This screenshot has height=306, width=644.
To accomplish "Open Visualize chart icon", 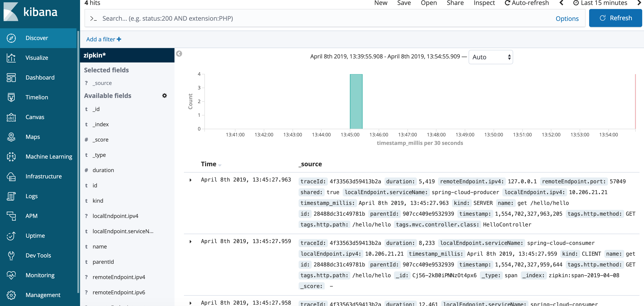I will tap(11, 58).
